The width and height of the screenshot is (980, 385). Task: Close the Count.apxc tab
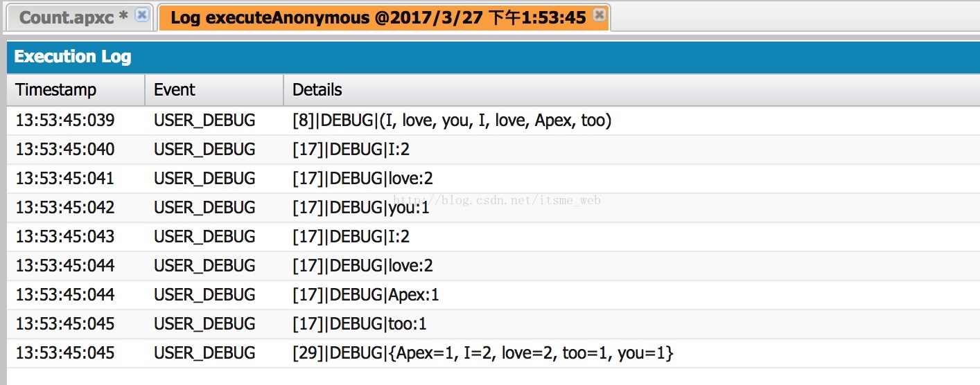(x=142, y=15)
